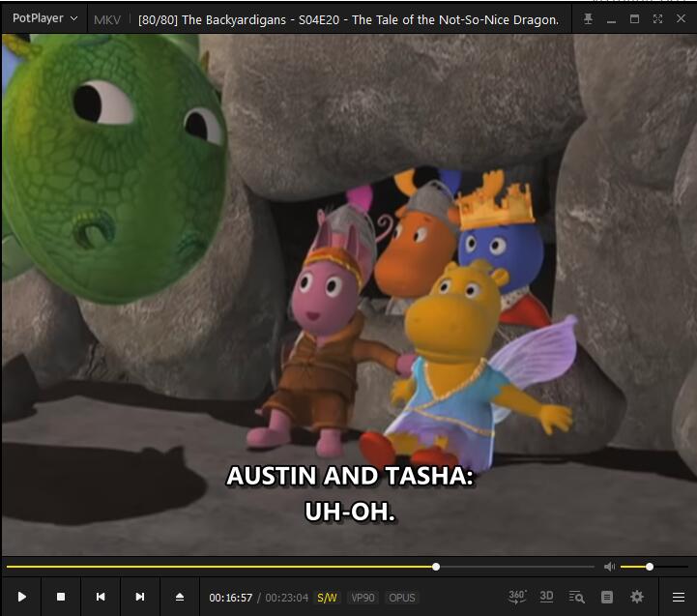
Task: Stop video playback
Action: click(x=61, y=597)
